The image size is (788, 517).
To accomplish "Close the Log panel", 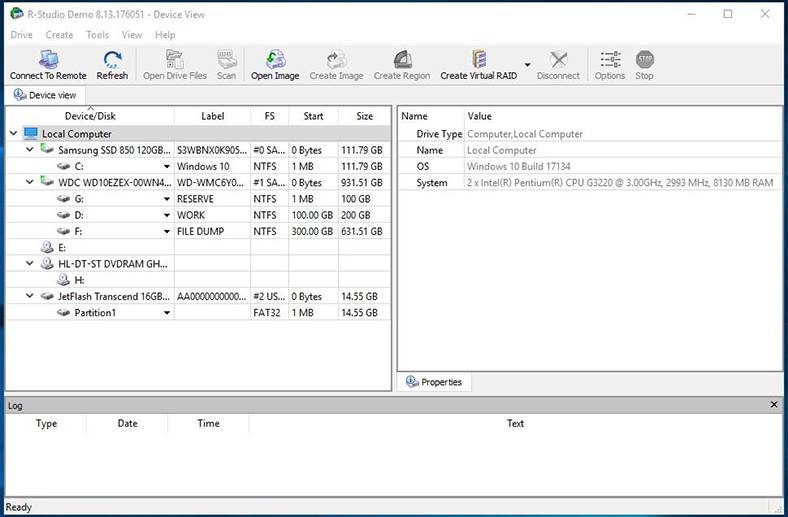I will pyautogui.click(x=774, y=404).
